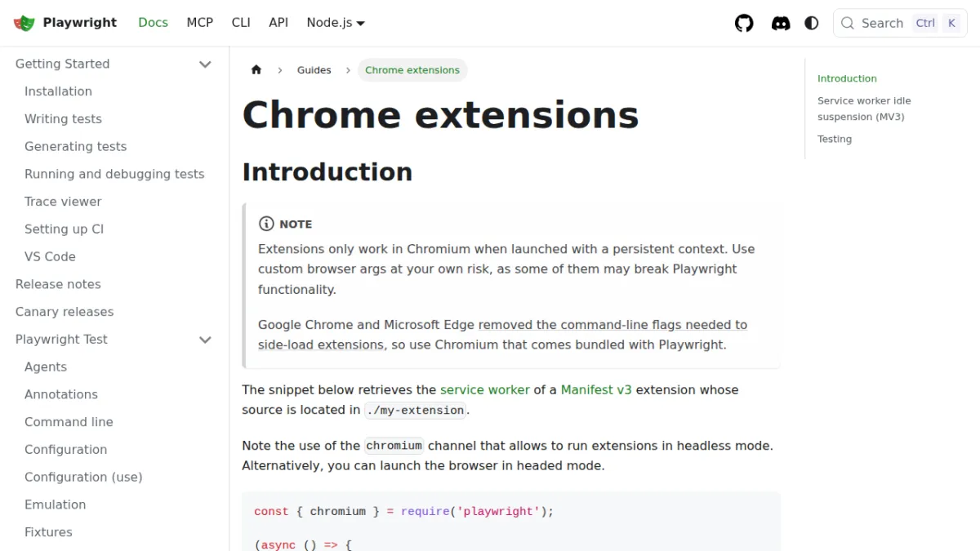
Task: Open Configuration (use) sidebar entry
Action: [x=83, y=477]
